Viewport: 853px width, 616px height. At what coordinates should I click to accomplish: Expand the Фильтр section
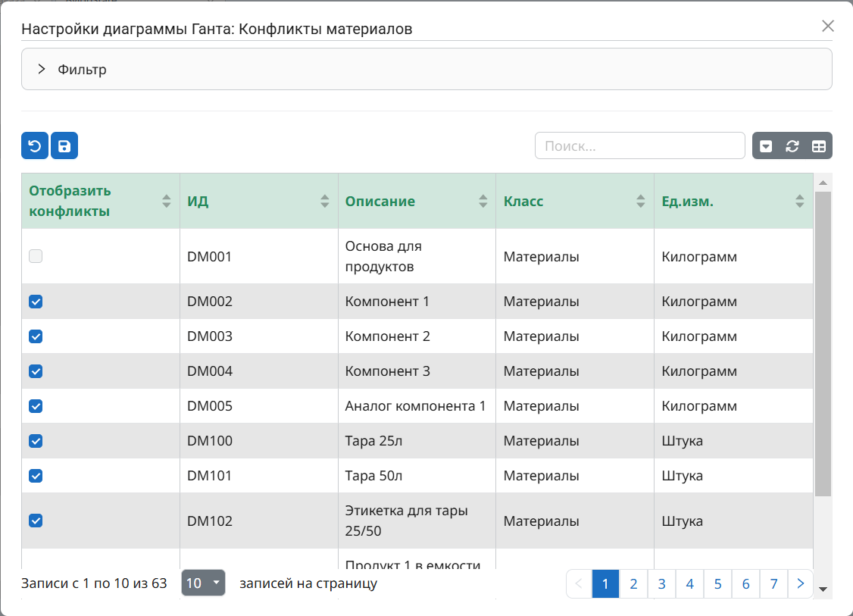click(x=42, y=70)
